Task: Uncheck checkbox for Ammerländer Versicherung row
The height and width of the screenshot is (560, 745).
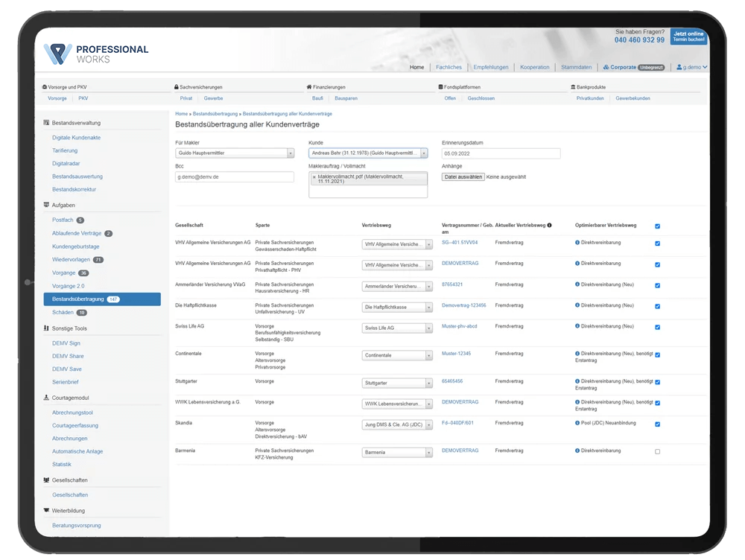Action: pyautogui.click(x=658, y=285)
